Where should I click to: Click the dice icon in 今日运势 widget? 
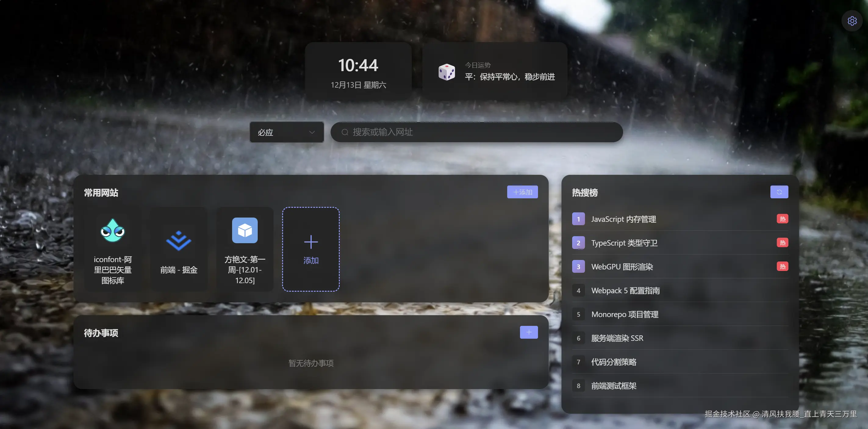[x=447, y=71]
